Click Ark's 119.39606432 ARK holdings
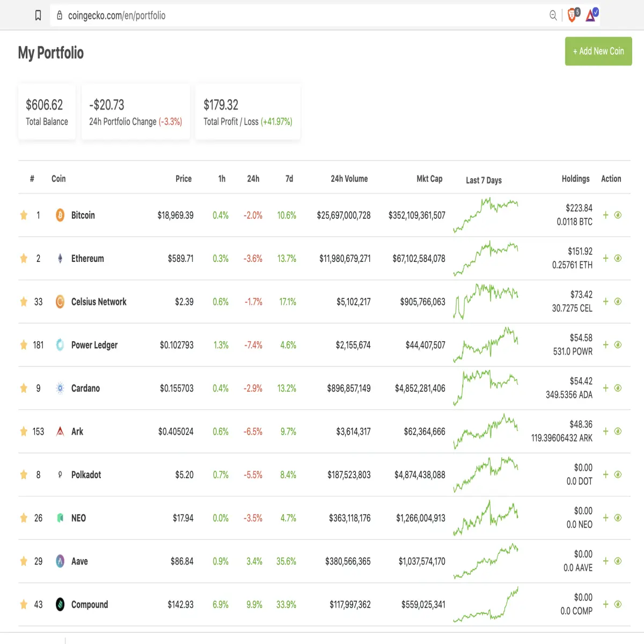Viewport: 644px width, 644px height. [562, 438]
